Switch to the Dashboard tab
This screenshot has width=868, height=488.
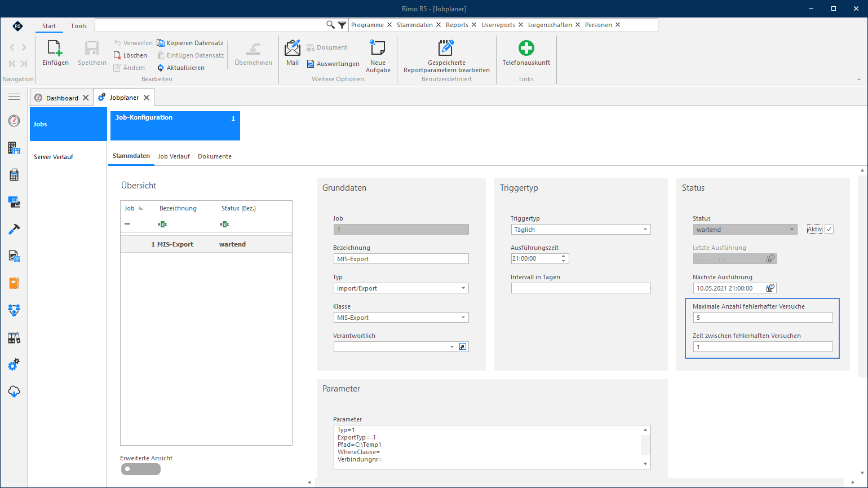(62, 98)
